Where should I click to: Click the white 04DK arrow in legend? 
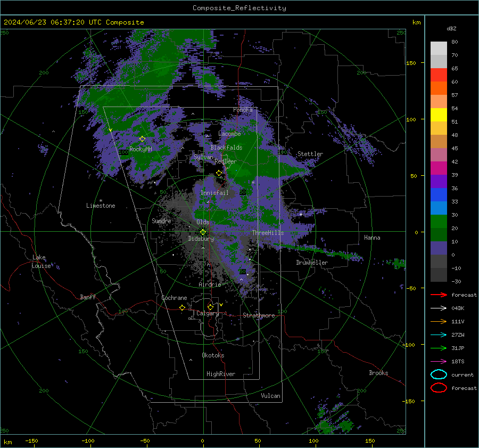tap(439, 308)
